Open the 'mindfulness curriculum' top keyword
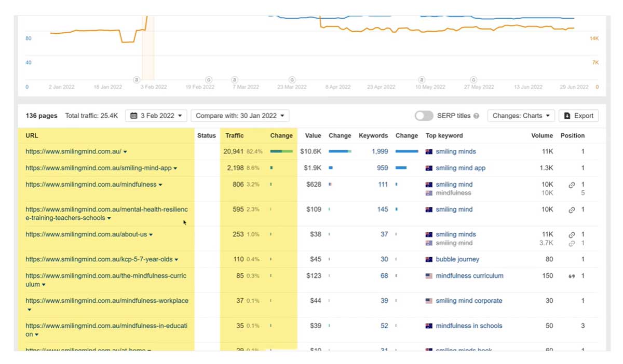 tap(469, 276)
